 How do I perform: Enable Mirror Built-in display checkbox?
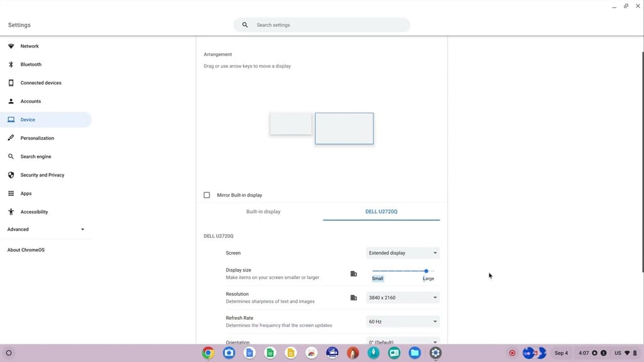207,195
